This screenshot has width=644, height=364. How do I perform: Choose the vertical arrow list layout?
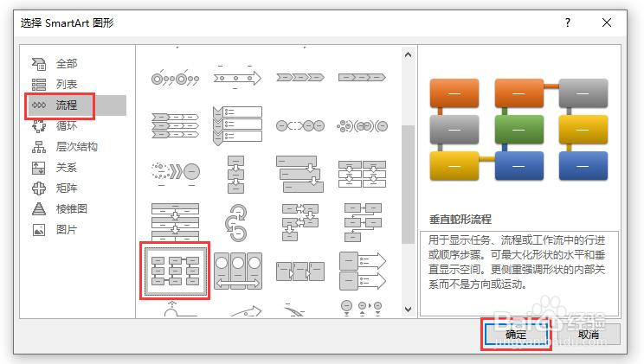click(363, 271)
